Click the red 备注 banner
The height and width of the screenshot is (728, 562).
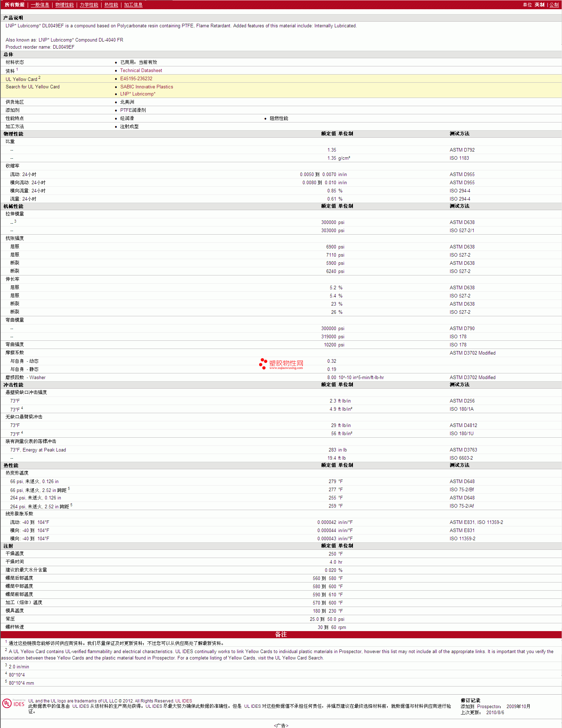[x=281, y=634]
